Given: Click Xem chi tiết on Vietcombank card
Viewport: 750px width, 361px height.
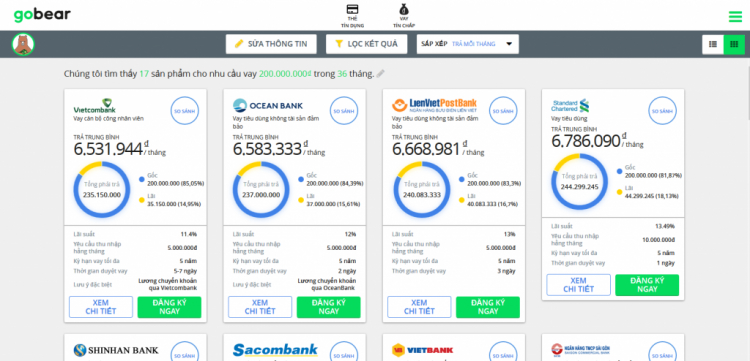Looking at the screenshot, I should 101,307.
